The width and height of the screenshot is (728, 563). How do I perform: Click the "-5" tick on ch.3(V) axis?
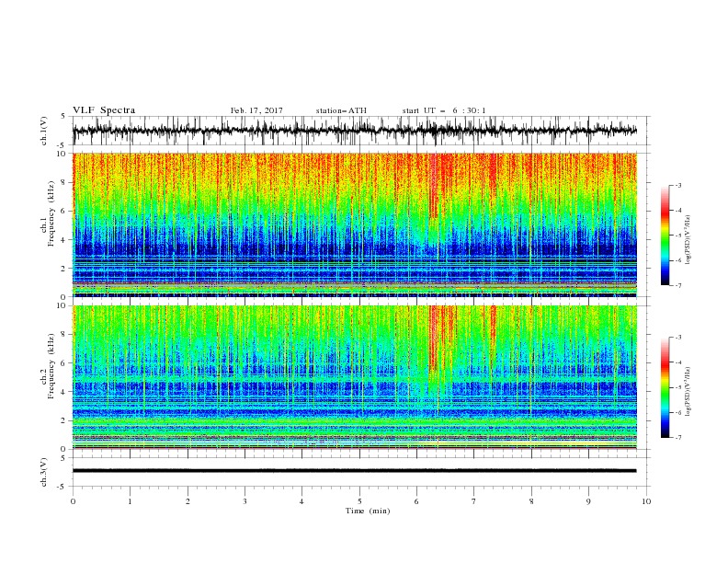tap(62, 487)
